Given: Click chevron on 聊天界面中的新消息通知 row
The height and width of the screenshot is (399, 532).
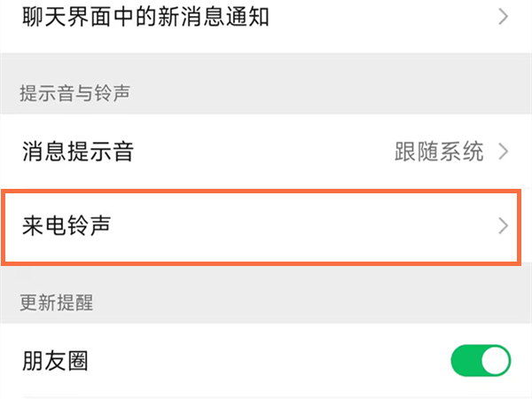Looking at the screenshot, I should (503, 16).
